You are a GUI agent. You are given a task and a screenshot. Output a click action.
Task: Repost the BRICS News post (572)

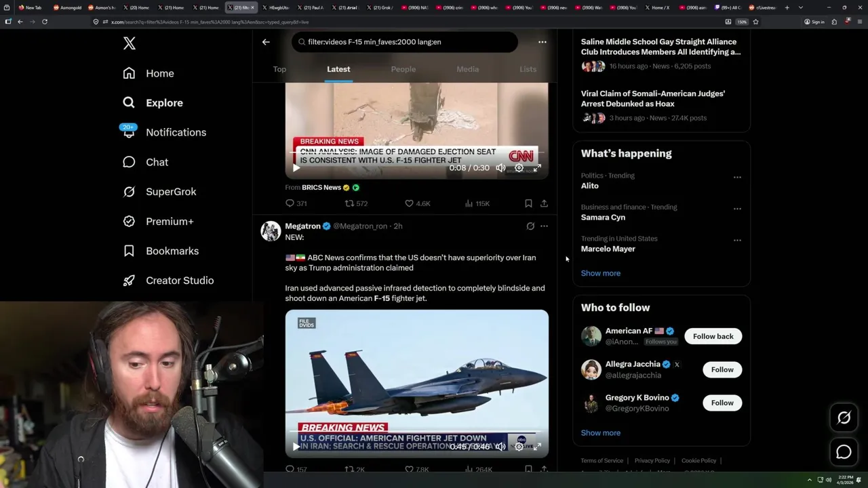click(x=356, y=203)
